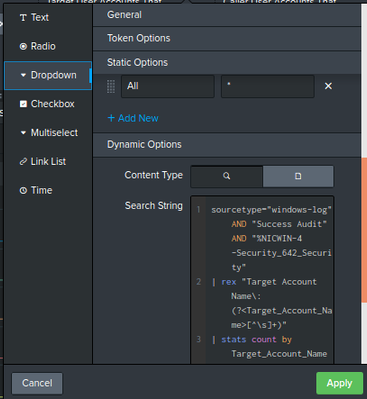Click the Time clock icon
Screen dimensions: 367x399
(23, 190)
